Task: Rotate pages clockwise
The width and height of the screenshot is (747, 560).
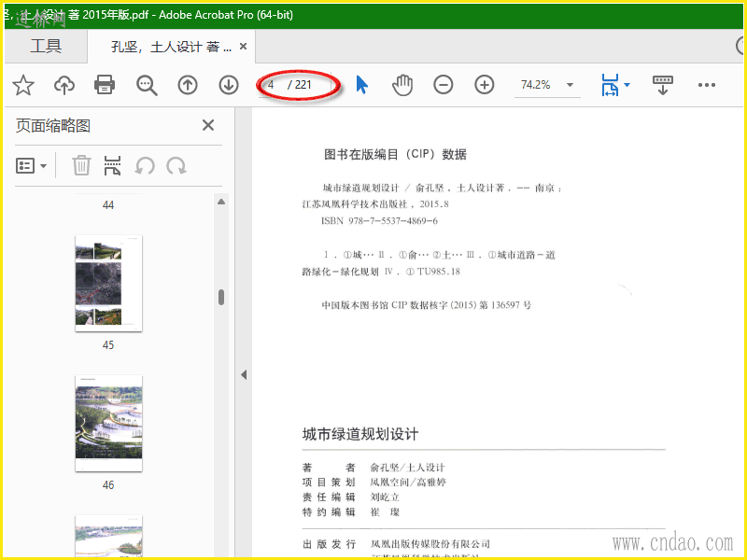Action: [176, 166]
